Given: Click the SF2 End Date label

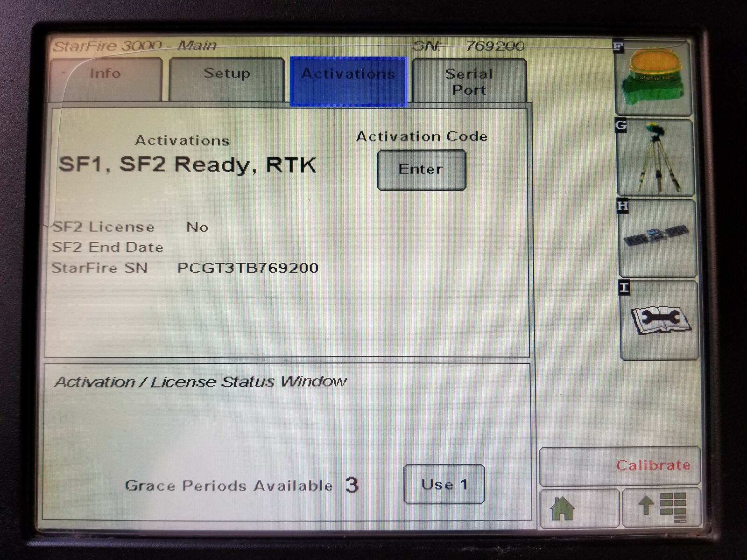Looking at the screenshot, I should pyautogui.click(x=108, y=247).
